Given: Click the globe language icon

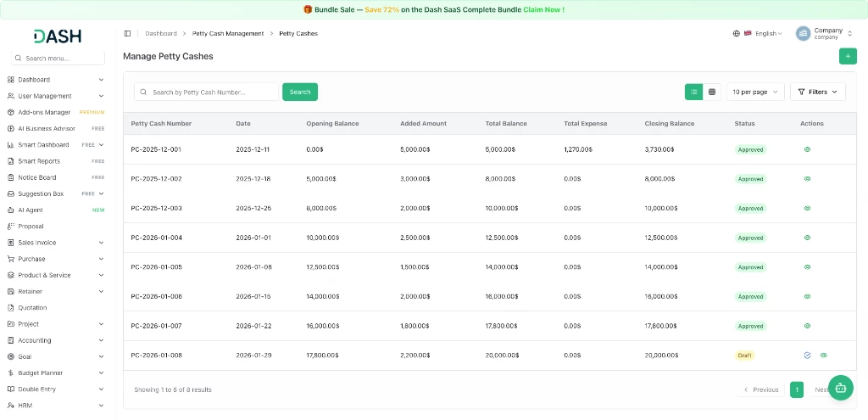Looking at the screenshot, I should click(x=737, y=33).
